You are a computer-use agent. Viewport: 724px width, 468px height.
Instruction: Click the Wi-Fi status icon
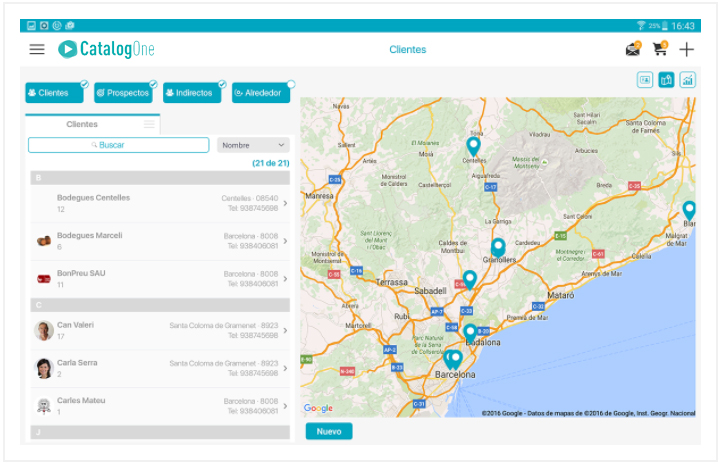pyautogui.click(x=641, y=25)
